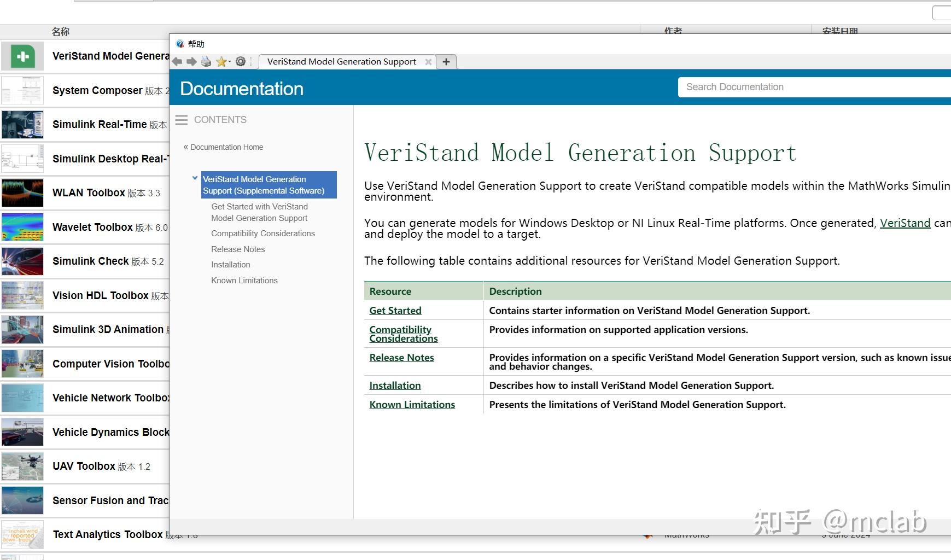Toggle the CONTENTS hamburger menu icon
The width and height of the screenshot is (951, 560).
pos(182,120)
